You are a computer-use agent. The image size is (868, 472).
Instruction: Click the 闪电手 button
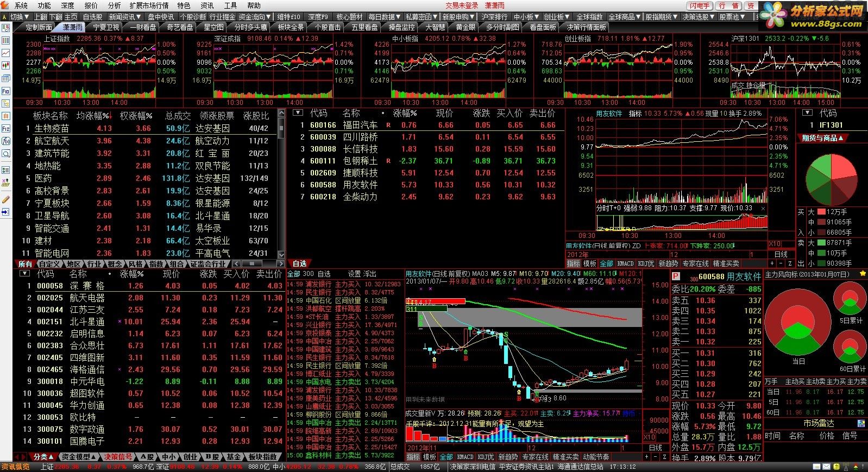(700, 5)
